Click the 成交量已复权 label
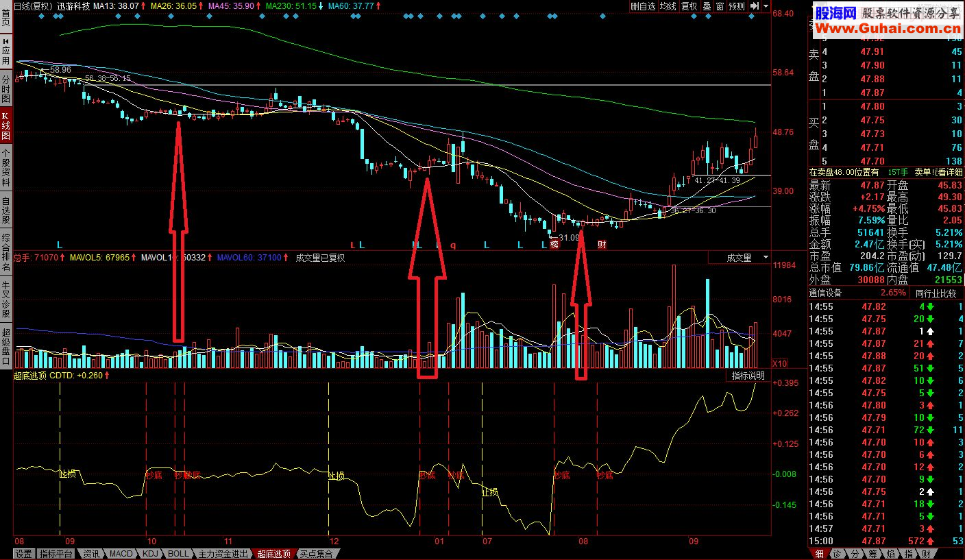 coord(320,258)
